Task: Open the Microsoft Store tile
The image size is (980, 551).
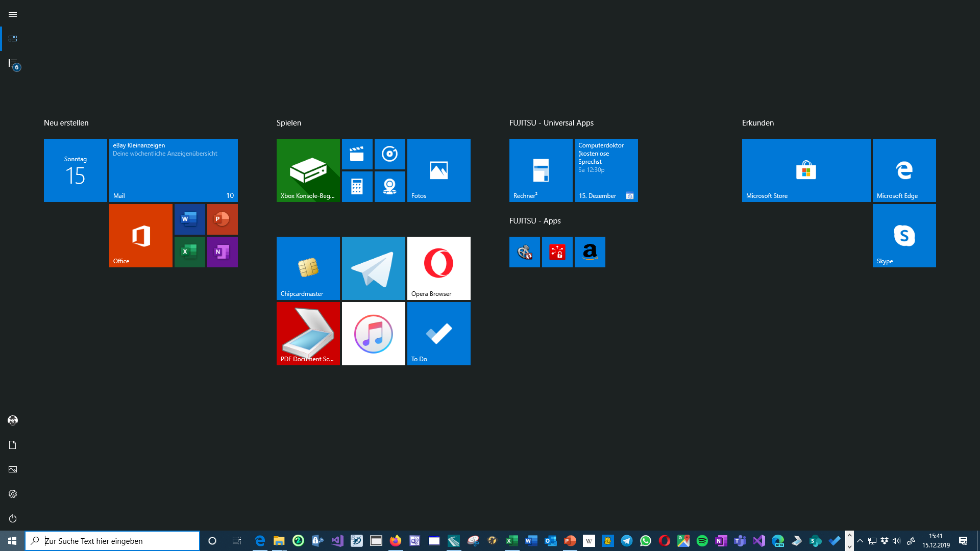Action: pos(806,170)
